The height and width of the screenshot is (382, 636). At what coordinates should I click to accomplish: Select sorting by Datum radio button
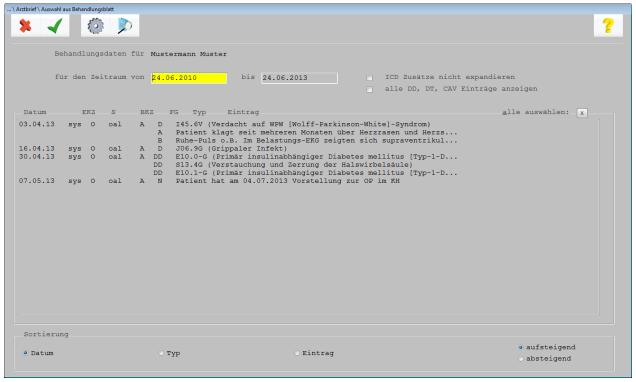point(26,353)
